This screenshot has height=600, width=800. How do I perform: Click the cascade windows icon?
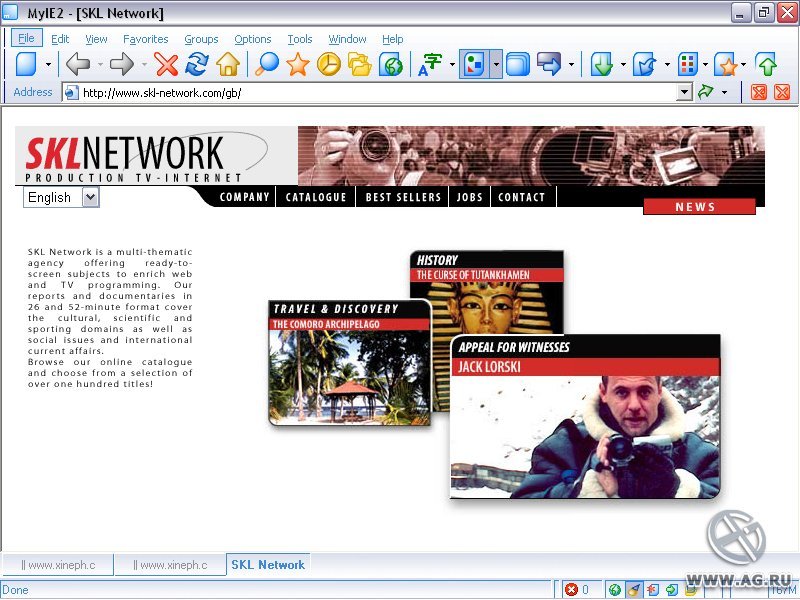click(518, 64)
